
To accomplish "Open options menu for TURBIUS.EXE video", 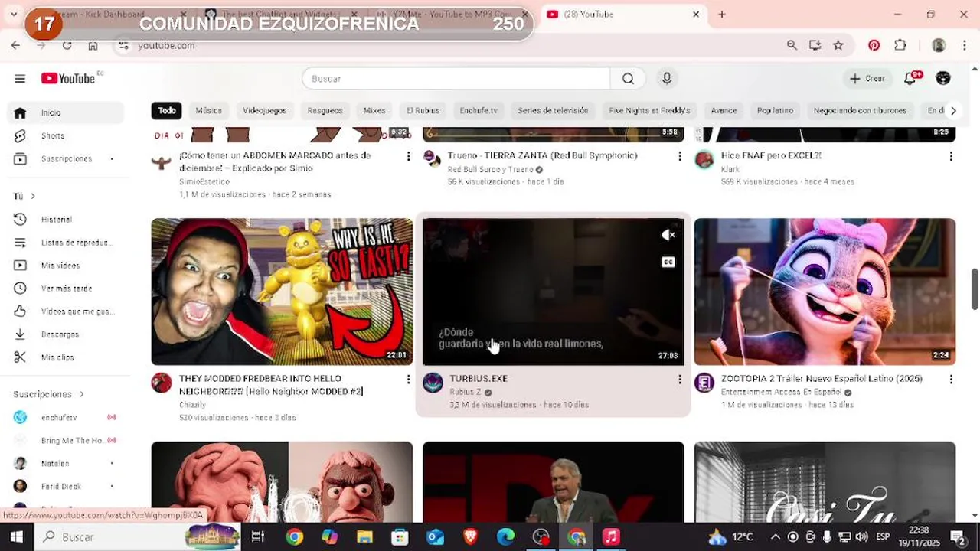I will (x=679, y=380).
